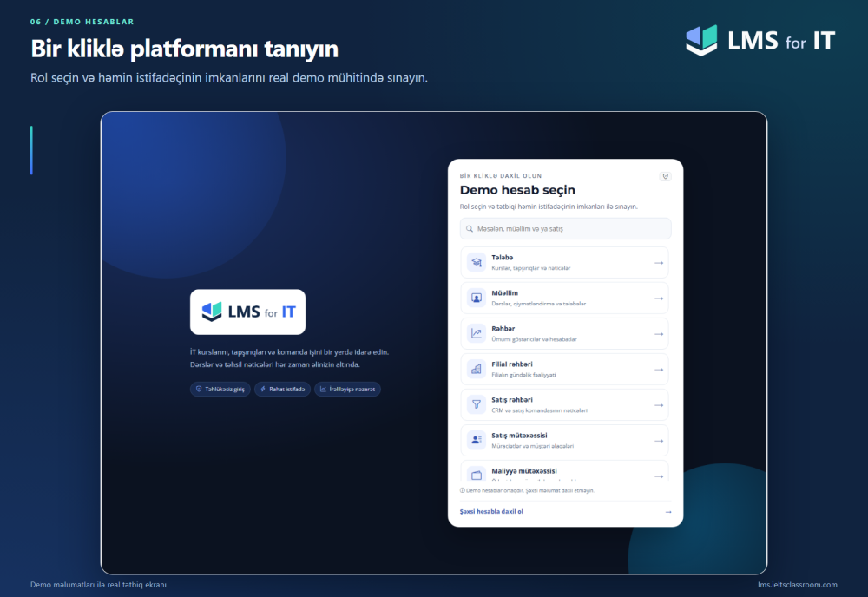
Task: Focus the role search input field
Action: tap(565, 228)
